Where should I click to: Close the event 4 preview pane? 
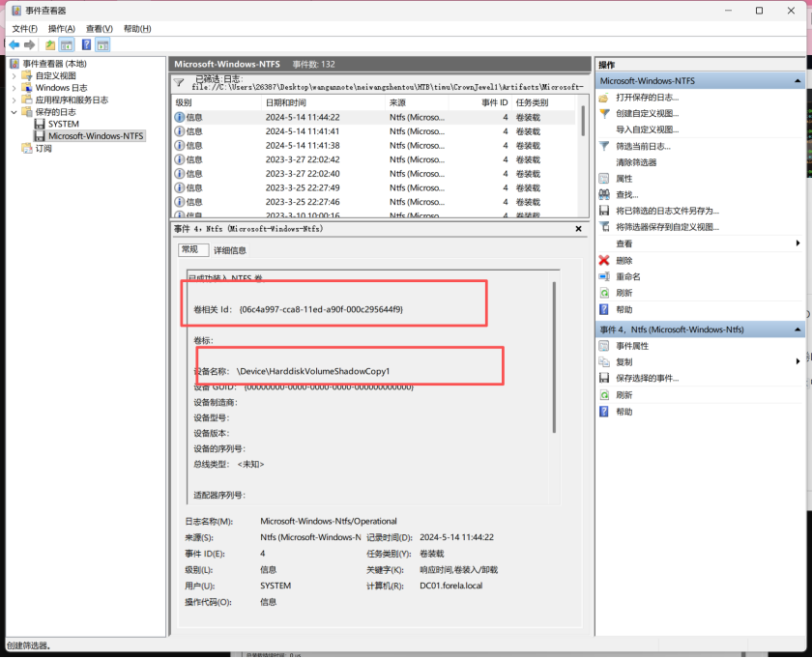pos(578,229)
